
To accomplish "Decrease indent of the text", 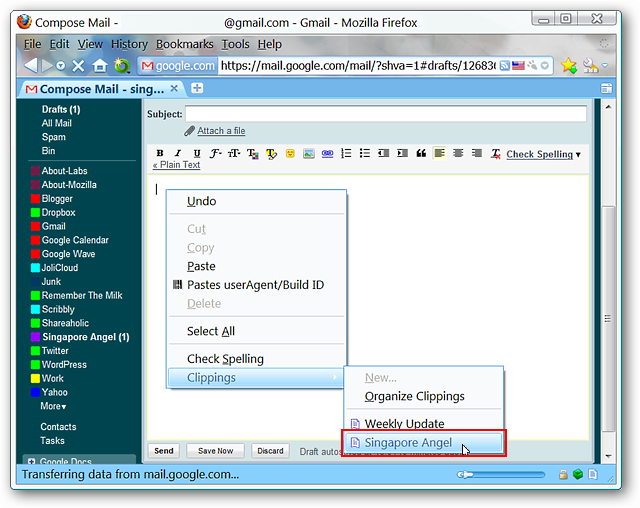I will pos(383,153).
